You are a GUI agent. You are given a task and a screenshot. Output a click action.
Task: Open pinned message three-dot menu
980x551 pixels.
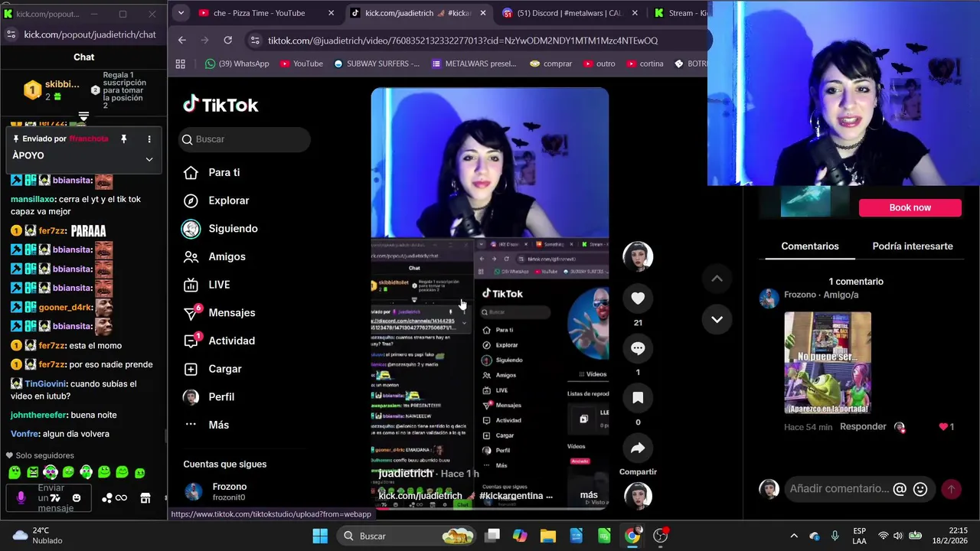click(x=149, y=139)
